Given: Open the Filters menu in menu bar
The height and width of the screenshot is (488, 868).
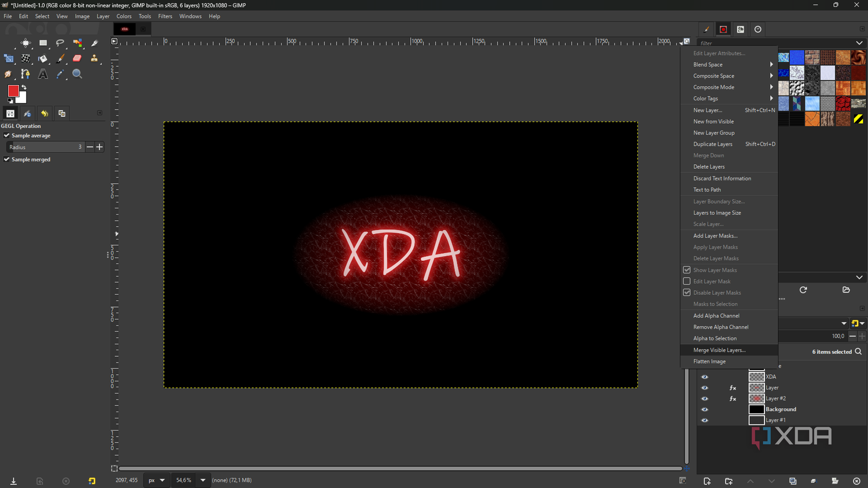Looking at the screenshot, I should [x=165, y=16].
